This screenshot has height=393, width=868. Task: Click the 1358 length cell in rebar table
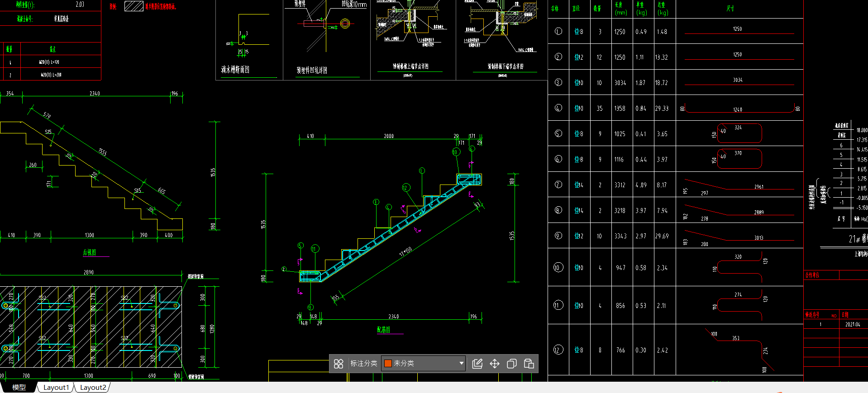pos(620,109)
